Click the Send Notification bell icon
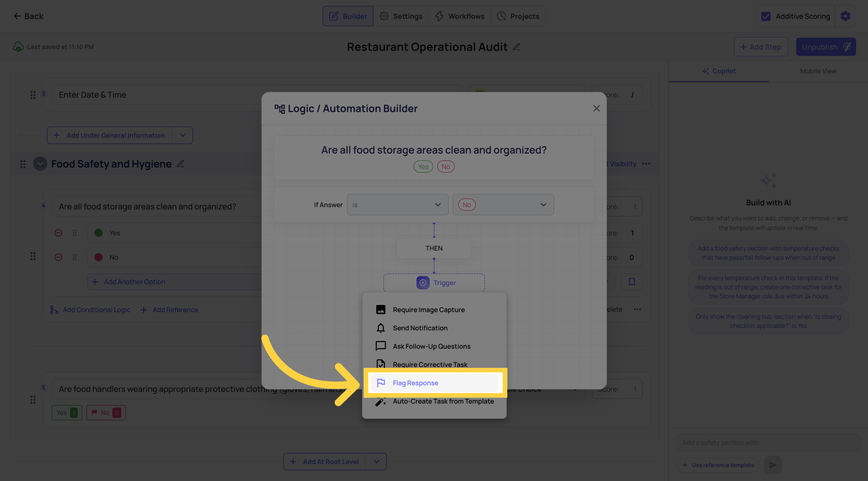Screen dimensions: 868x481 point(381,328)
